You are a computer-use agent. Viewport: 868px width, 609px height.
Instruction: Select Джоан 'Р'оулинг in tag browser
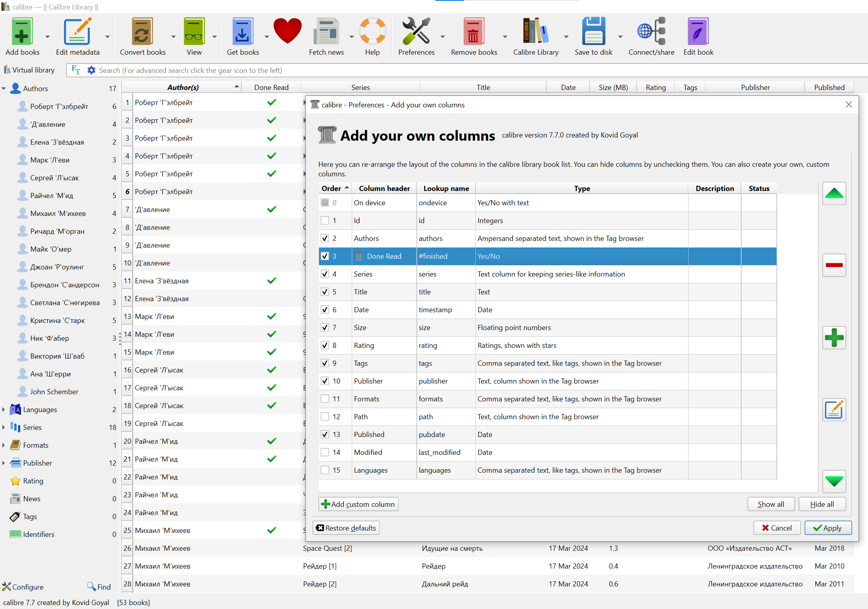(57, 267)
